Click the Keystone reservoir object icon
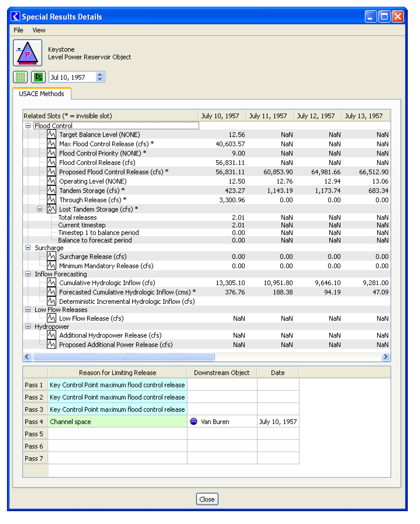This screenshot has height=524, width=420. click(27, 53)
